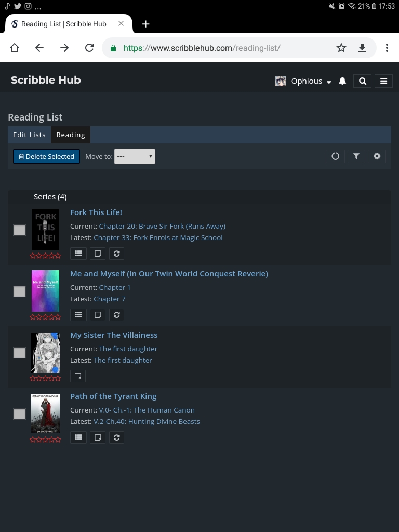Open the note icon for Fork This Life!
399x532 pixels.
98,254
